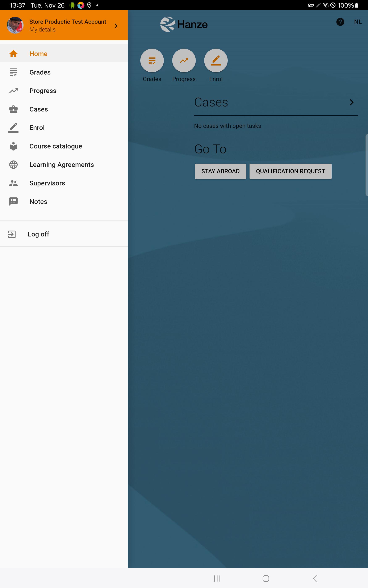
Task: Open the help question mark icon
Action: tap(340, 22)
